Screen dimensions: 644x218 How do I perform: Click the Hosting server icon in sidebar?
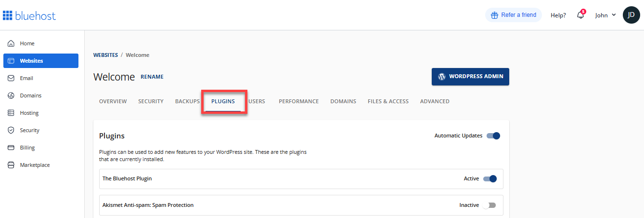pos(11,113)
